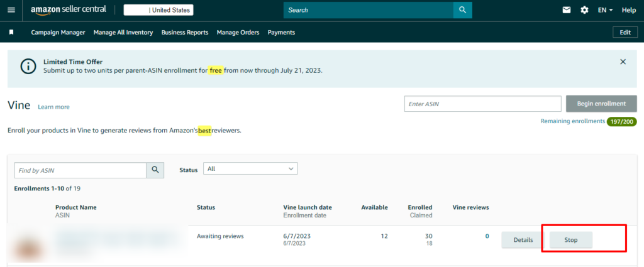Open Business Reports page
The image size is (644, 267).
click(184, 32)
